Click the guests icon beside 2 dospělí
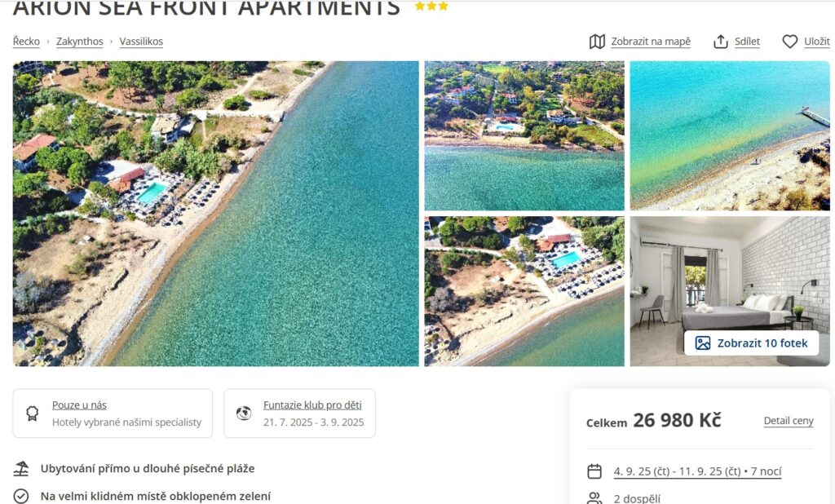The width and height of the screenshot is (835, 504). (x=594, y=498)
